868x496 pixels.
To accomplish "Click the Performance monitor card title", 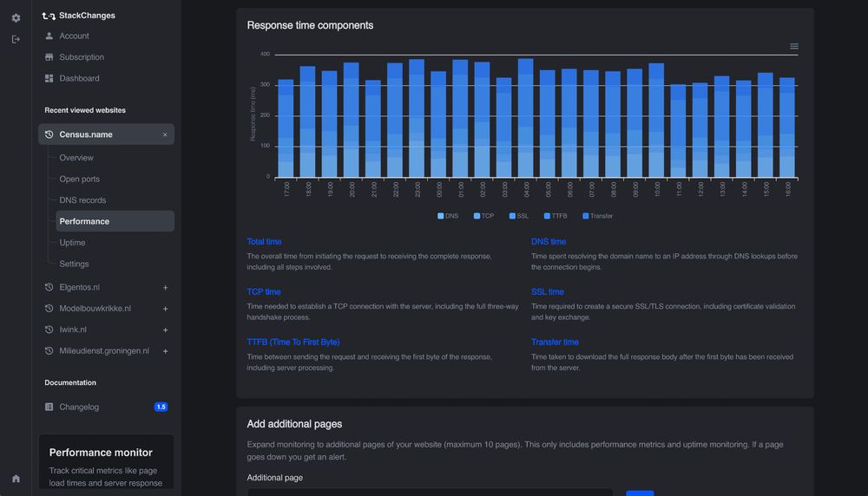I will point(101,453).
